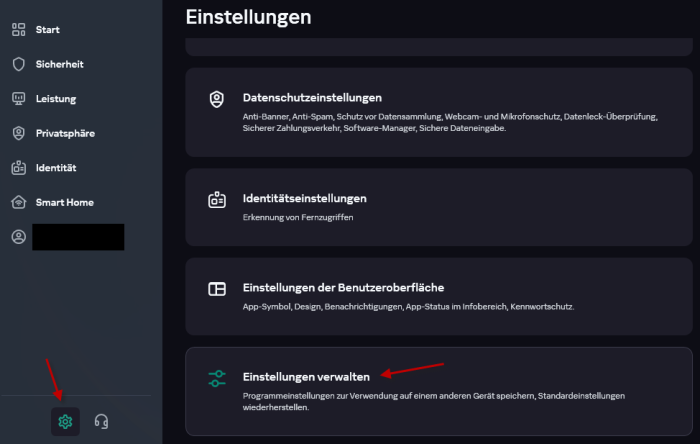
Task: Open support via the headset icon
Action: [x=101, y=422]
